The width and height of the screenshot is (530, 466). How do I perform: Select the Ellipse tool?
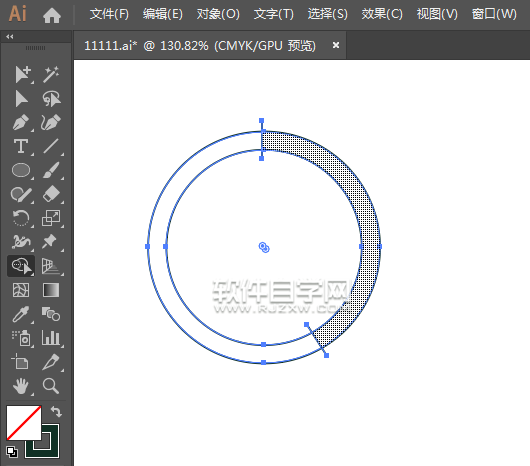pyautogui.click(x=21, y=170)
